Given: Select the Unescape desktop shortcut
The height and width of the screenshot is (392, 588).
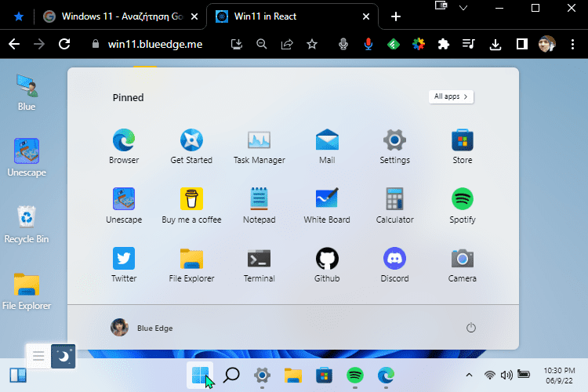Looking at the screenshot, I should 26,158.
